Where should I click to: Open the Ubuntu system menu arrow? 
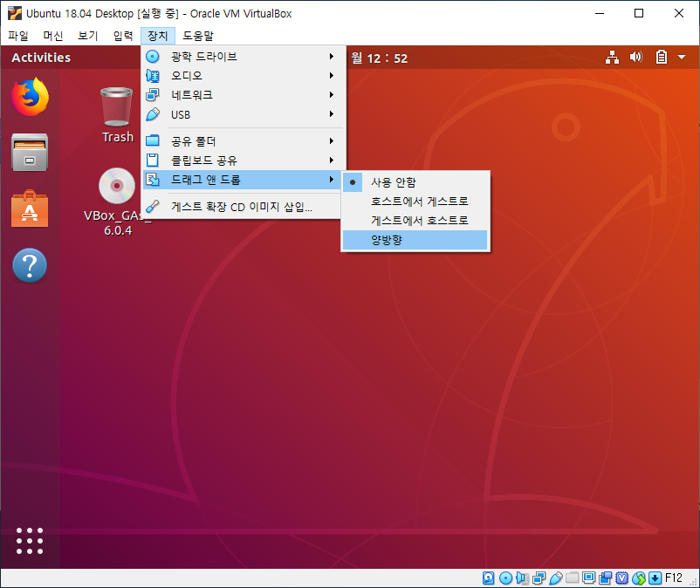coord(682,57)
